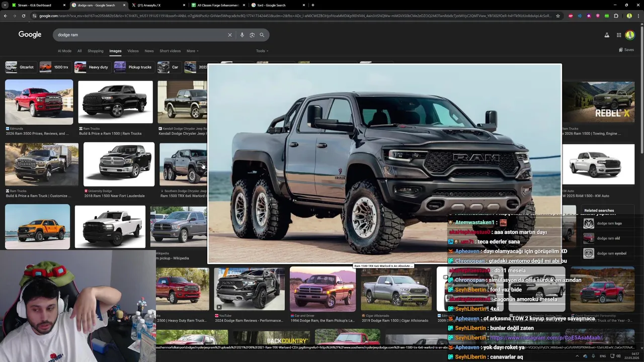Open Saves collection
The height and width of the screenshot is (362, 644).
[x=626, y=50]
